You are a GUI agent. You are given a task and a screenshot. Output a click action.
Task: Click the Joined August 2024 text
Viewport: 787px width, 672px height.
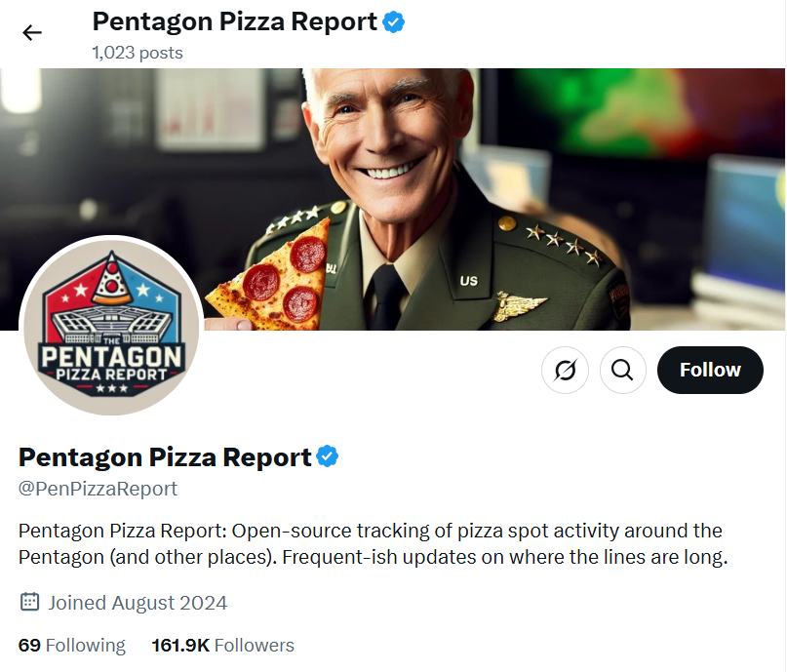138,602
